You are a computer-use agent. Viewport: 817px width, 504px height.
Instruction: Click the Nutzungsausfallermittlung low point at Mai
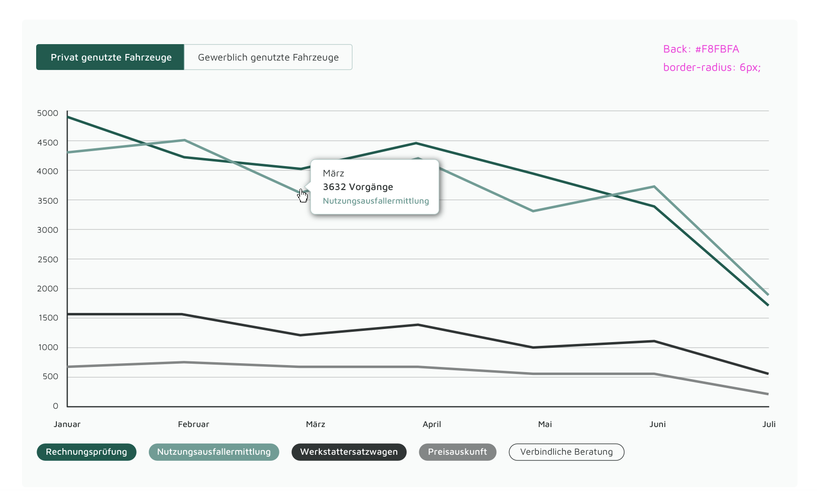point(533,211)
